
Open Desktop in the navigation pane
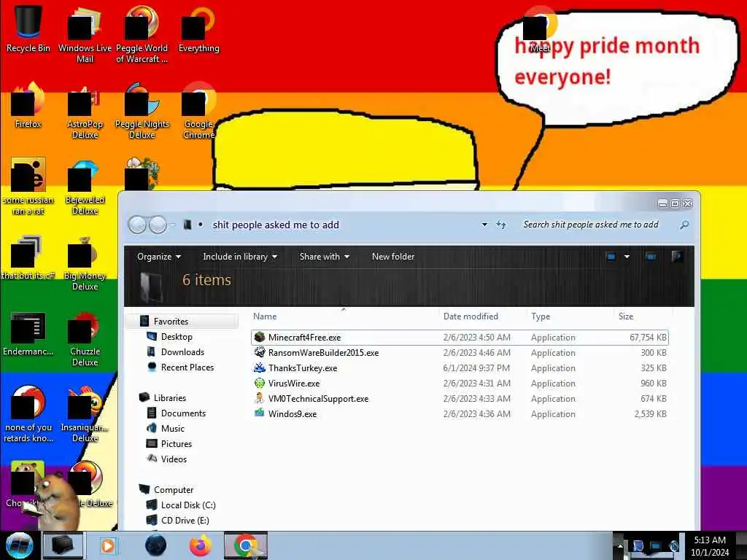point(177,337)
